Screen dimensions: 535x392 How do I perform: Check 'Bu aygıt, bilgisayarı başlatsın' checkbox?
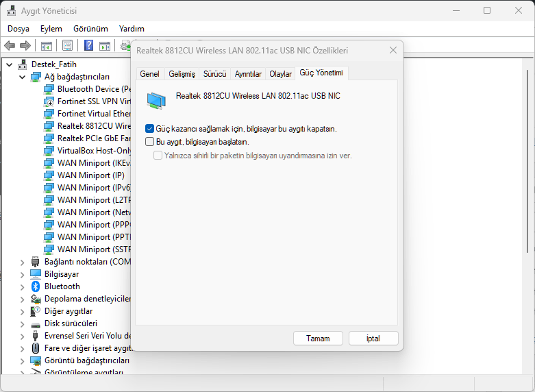point(149,141)
